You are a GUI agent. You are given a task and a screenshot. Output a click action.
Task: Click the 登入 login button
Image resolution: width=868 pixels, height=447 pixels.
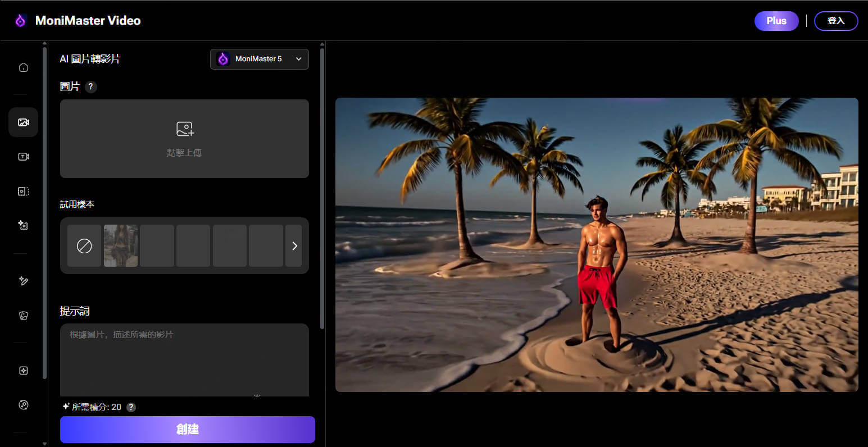tap(835, 21)
